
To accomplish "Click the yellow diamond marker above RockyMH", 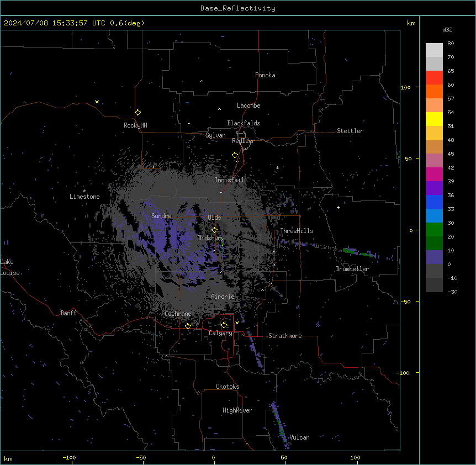I will pos(138,113).
